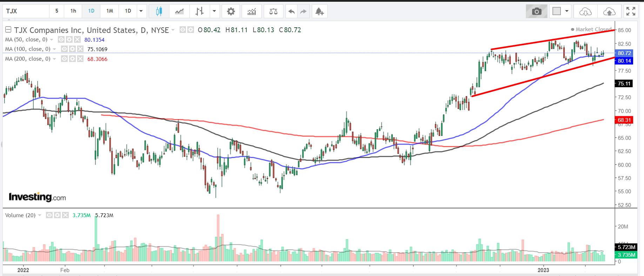The width and height of the screenshot is (644, 276).
Task: Remove the Volume indicator
Action: coord(65,215)
